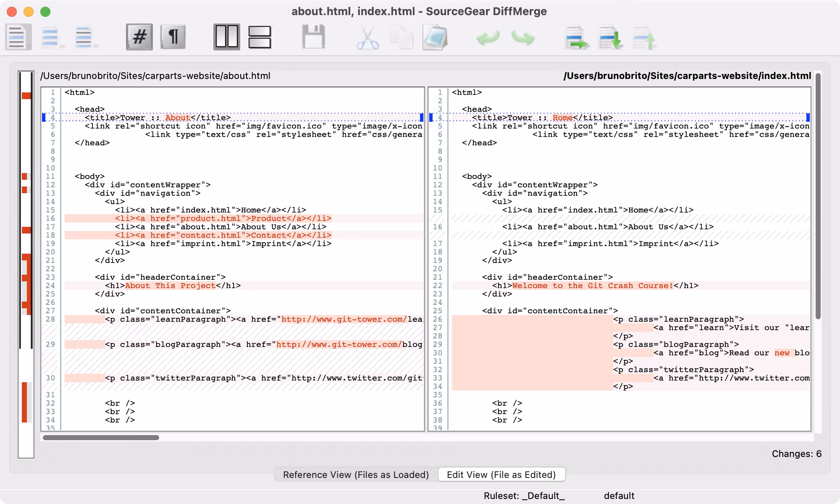The image size is (840, 504).
Task: Jump to the next change icon
Action: click(x=611, y=38)
